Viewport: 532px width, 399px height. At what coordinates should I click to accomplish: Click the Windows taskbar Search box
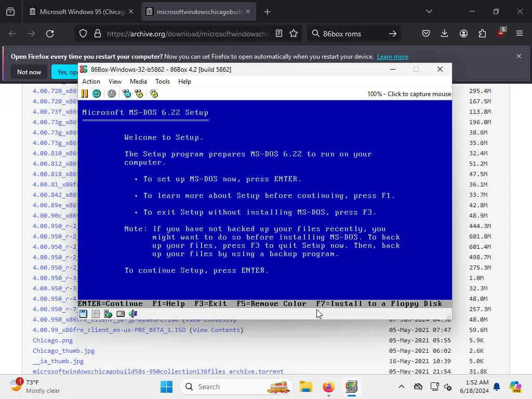coord(236,387)
